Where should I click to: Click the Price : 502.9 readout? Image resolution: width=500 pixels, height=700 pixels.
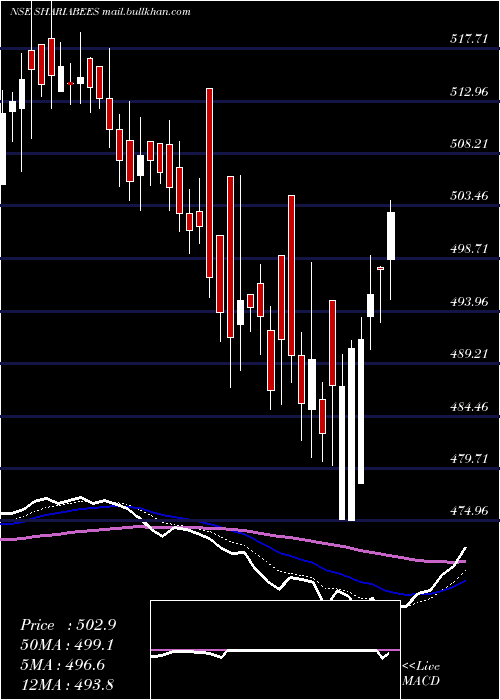68,625
